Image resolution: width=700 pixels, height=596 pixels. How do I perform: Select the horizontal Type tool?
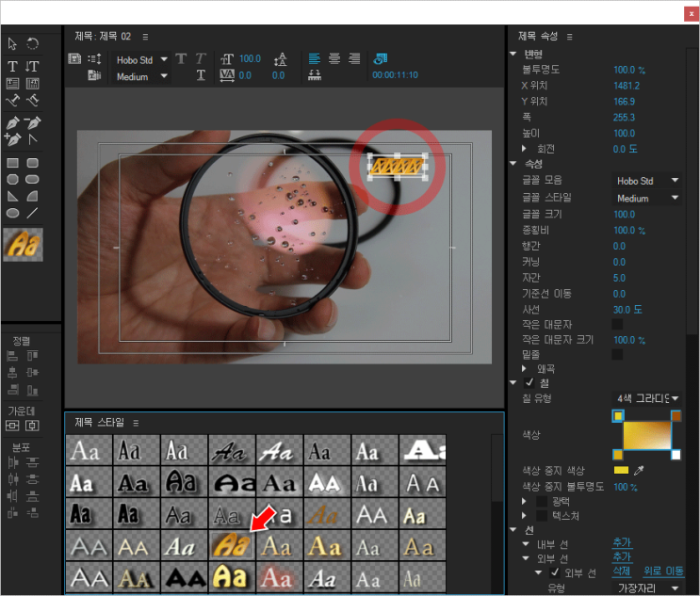(12, 67)
